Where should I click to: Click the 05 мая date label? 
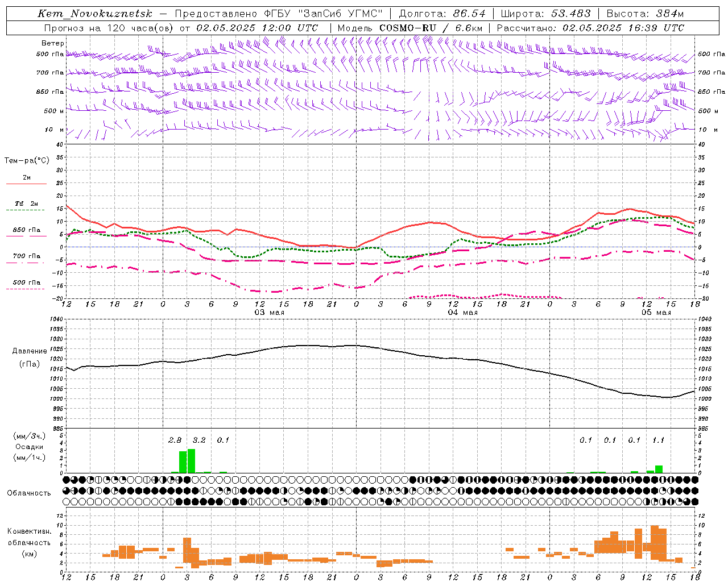tap(656, 313)
